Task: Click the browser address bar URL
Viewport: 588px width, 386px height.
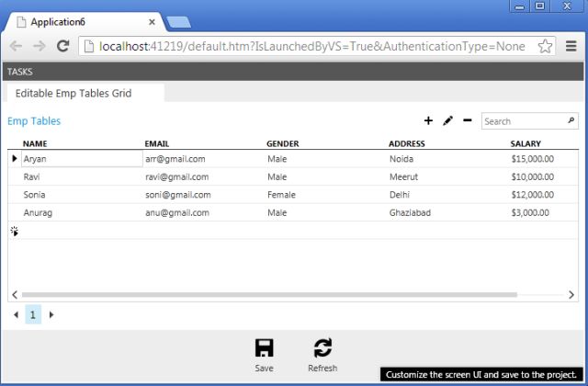Action: [311, 46]
